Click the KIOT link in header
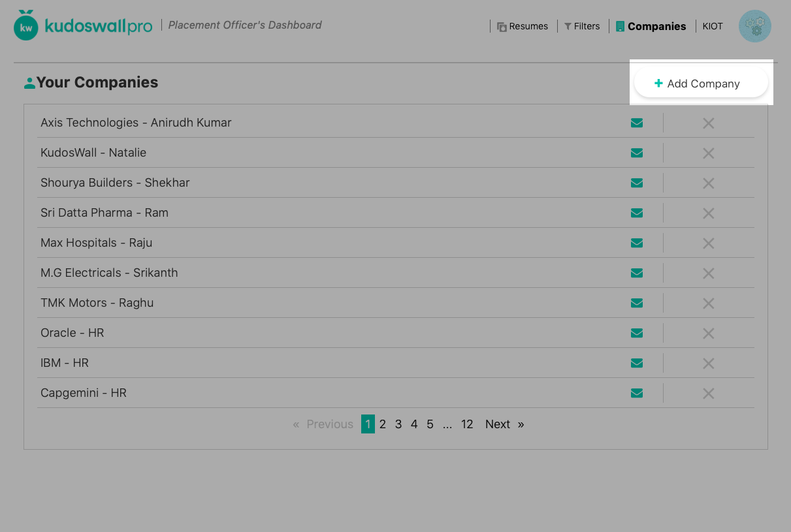Viewport: 791px width, 532px height. point(713,26)
